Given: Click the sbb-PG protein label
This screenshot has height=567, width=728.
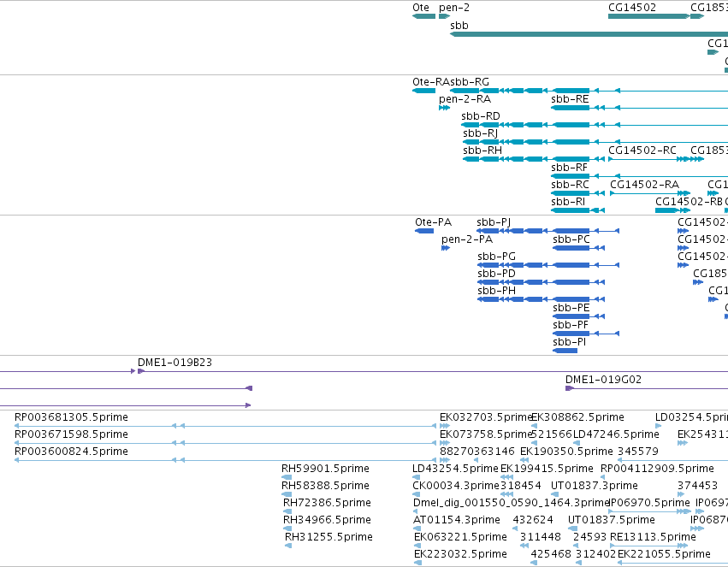Looking at the screenshot, I should [x=496, y=257].
